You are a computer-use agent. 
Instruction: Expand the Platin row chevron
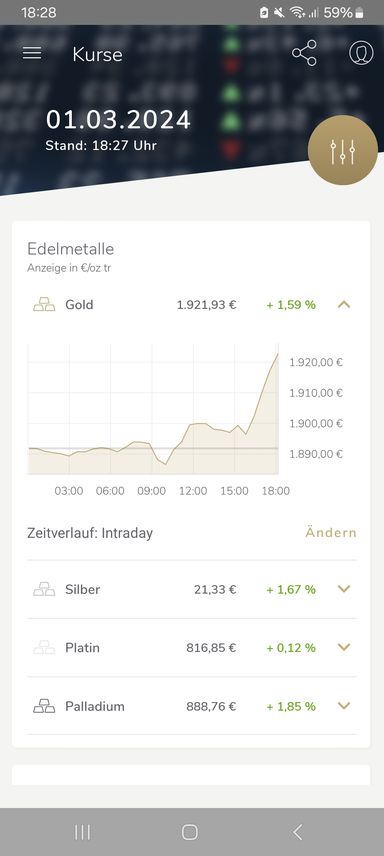(x=344, y=647)
